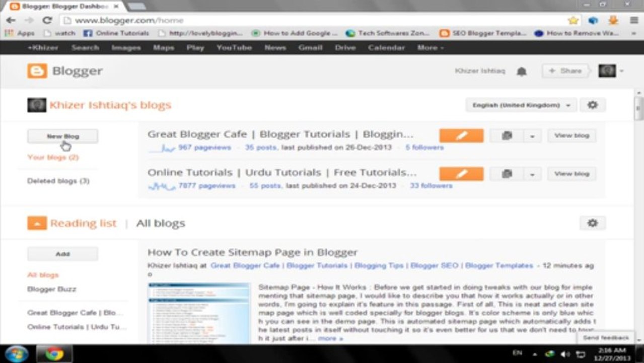
Task: Open the posts list for Great Blogger Cafe
Action: pos(507,136)
